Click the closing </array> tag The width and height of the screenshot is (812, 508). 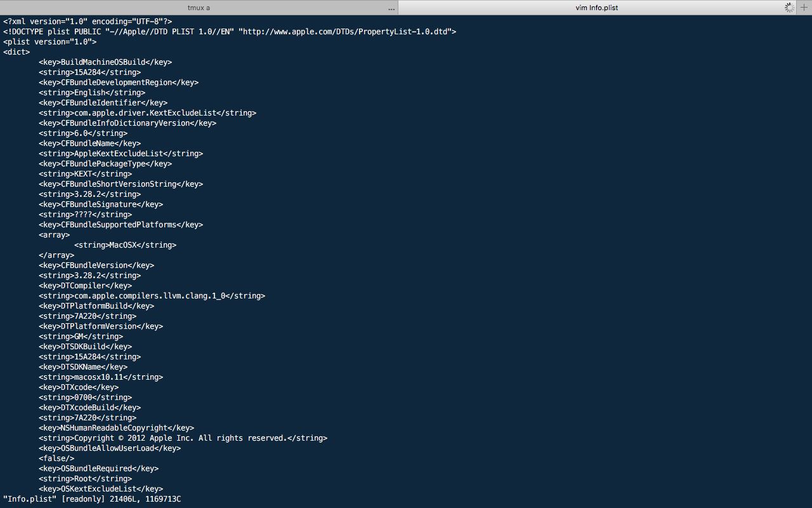coord(56,255)
